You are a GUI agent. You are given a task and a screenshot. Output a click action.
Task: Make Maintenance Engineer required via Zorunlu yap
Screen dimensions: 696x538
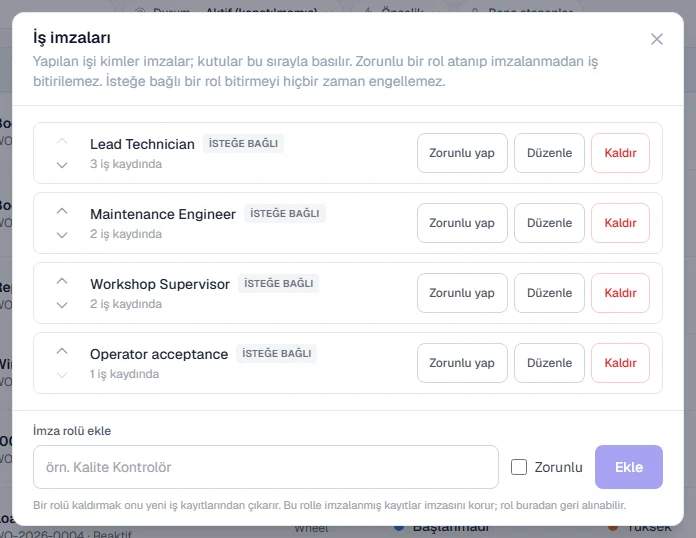pyautogui.click(x=462, y=223)
